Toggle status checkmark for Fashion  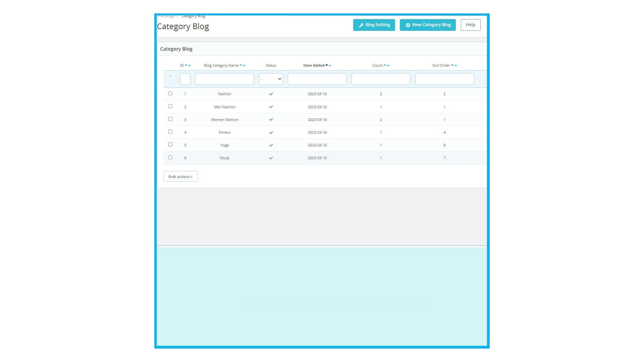click(x=271, y=94)
